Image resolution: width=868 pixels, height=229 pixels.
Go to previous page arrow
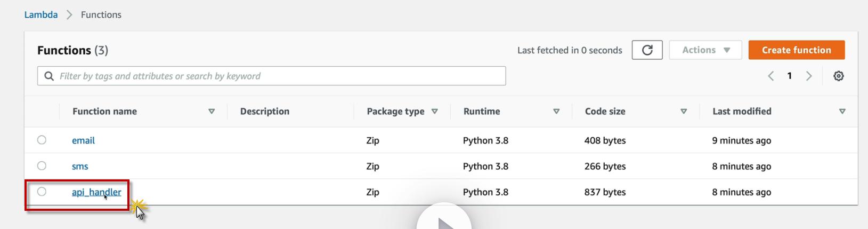click(x=770, y=76)
